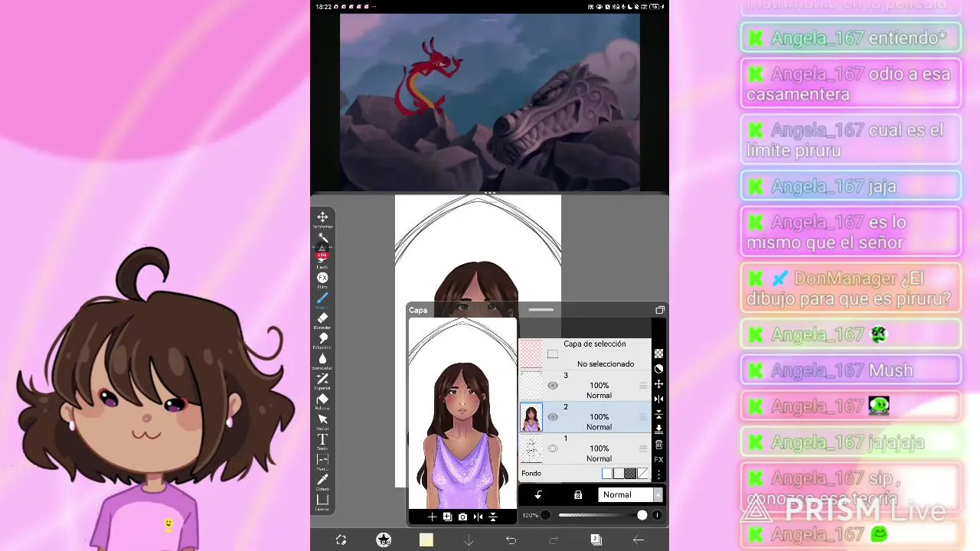Grab layer 1 reorder handle

pyautogui.click(x=643, y=448)
